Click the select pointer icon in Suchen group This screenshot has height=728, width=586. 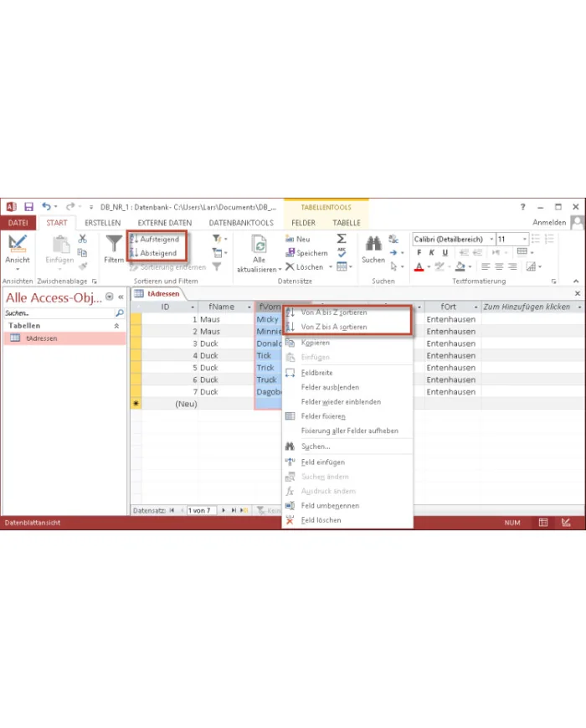pyautogui.click(x=394, y=266)
